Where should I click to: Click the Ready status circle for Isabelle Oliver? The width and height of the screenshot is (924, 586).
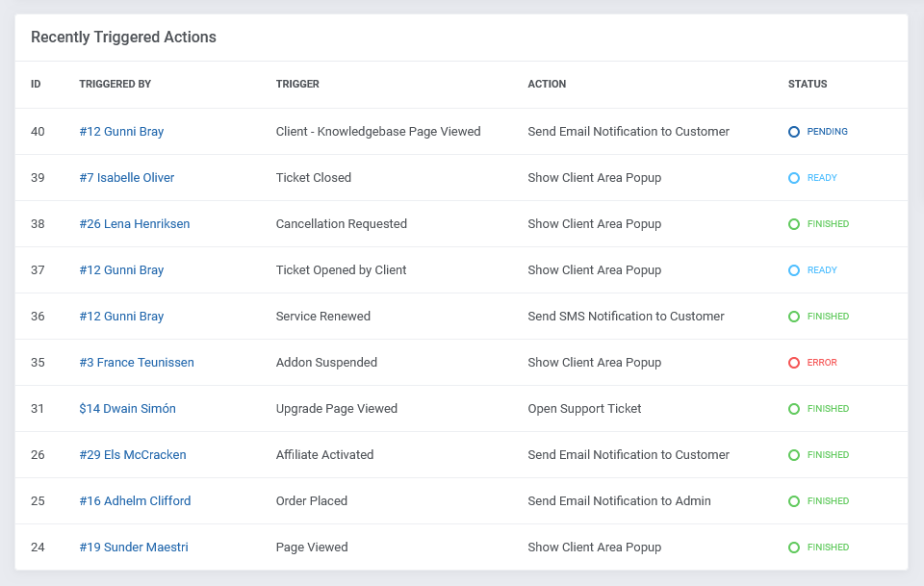[x=794, y=178]
